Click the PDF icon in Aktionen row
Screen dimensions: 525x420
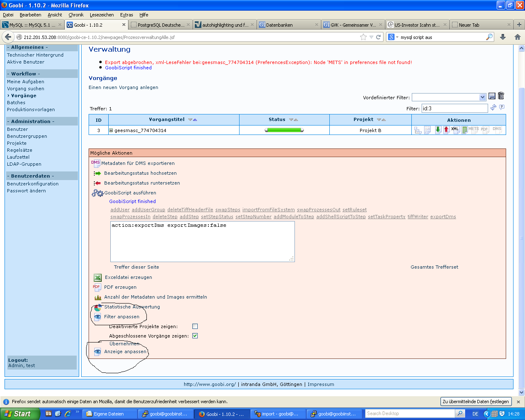coord(485,130)
